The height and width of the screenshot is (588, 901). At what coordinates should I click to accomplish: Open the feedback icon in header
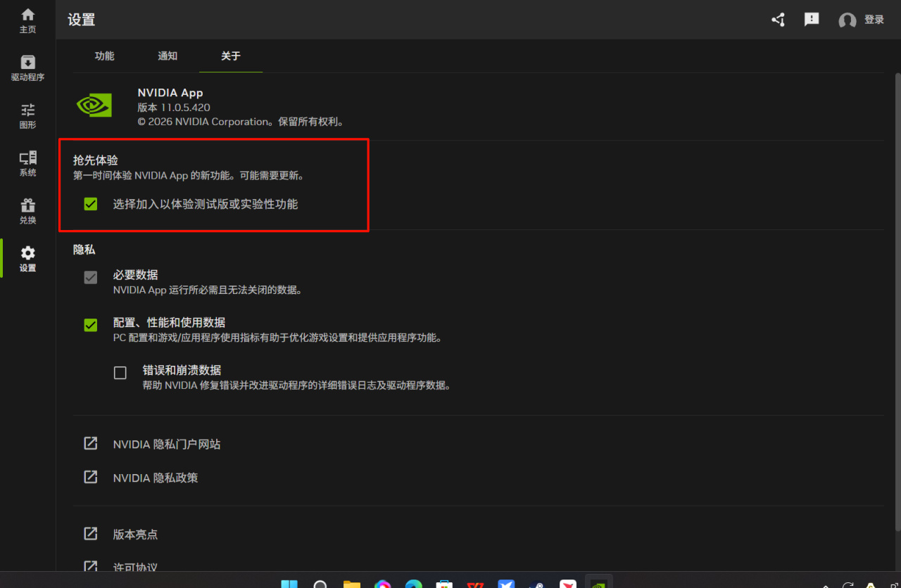(x=812, y=20)
